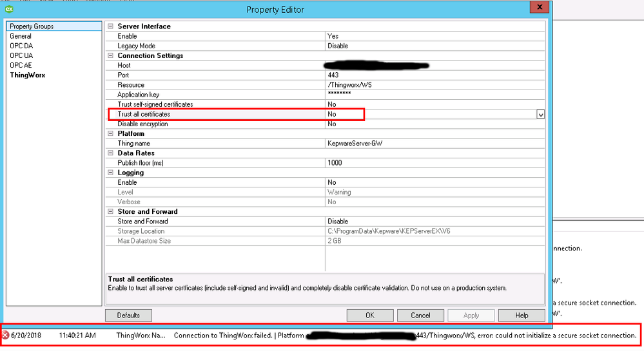644x351 pixels.
Task: Select the OPC DA property group
Action: pyautogui.click(x=21, y=46)
